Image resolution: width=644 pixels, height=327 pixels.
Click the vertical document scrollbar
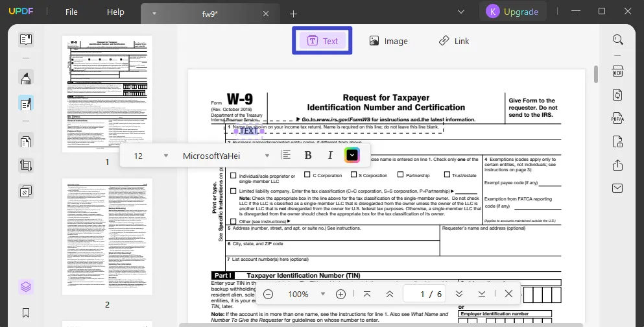click(596, 75)
